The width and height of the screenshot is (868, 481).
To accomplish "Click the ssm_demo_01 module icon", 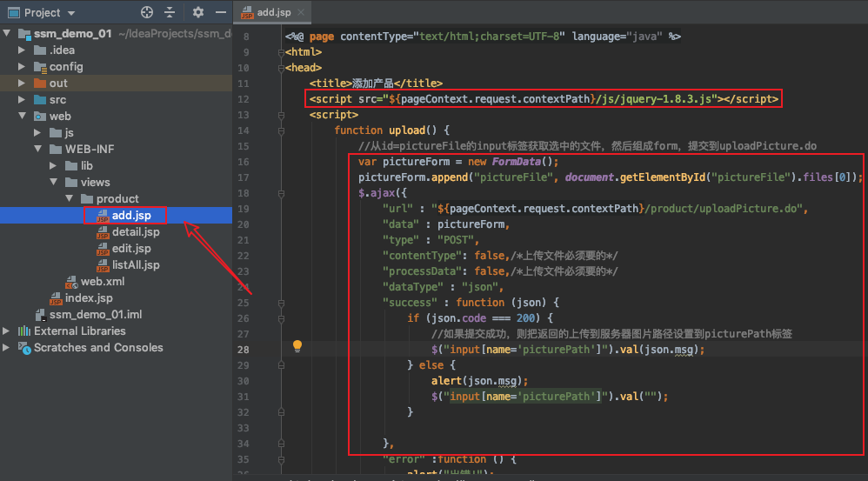I will [x=24, y=34].
